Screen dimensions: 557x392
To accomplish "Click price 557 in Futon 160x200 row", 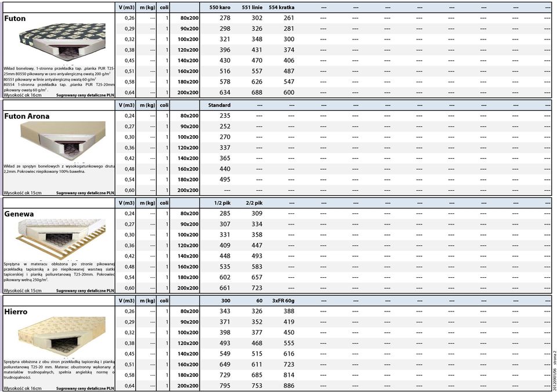I will [257, 71].
